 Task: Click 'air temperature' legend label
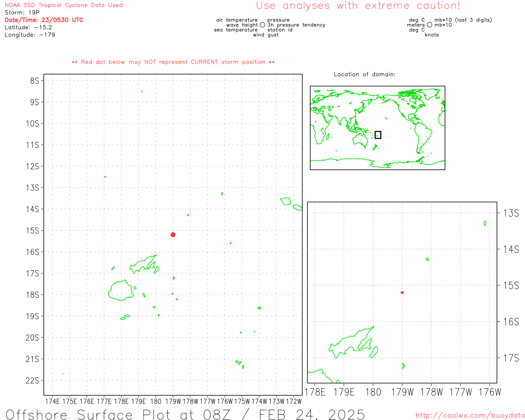click(237, 20)
